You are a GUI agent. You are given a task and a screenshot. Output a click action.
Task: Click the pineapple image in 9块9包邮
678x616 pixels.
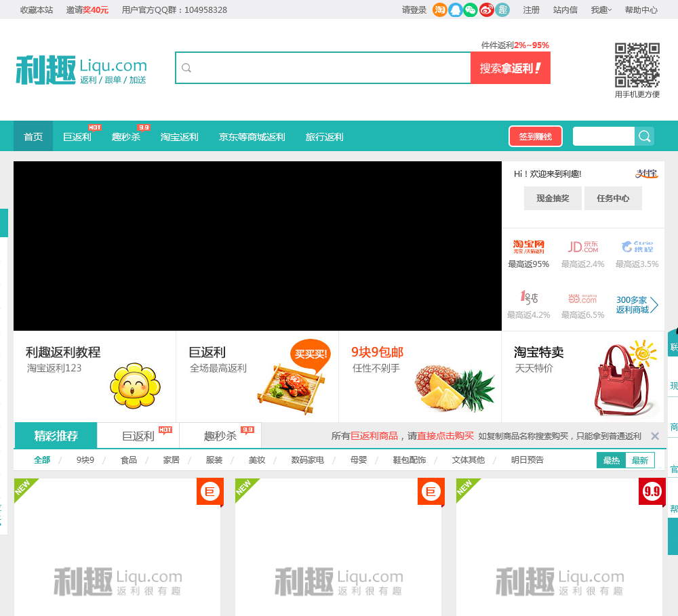[454, 388]
